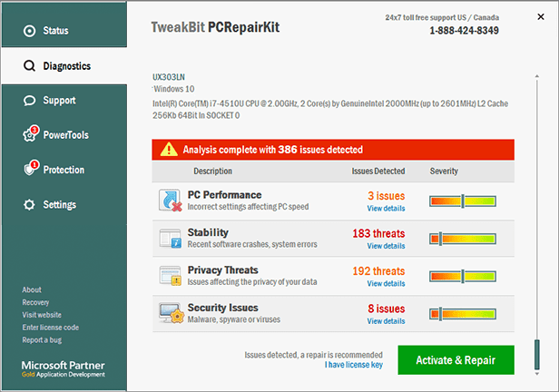Open PowerTools from the sidebar
559x392 pixels.
[x=64, y=134]
